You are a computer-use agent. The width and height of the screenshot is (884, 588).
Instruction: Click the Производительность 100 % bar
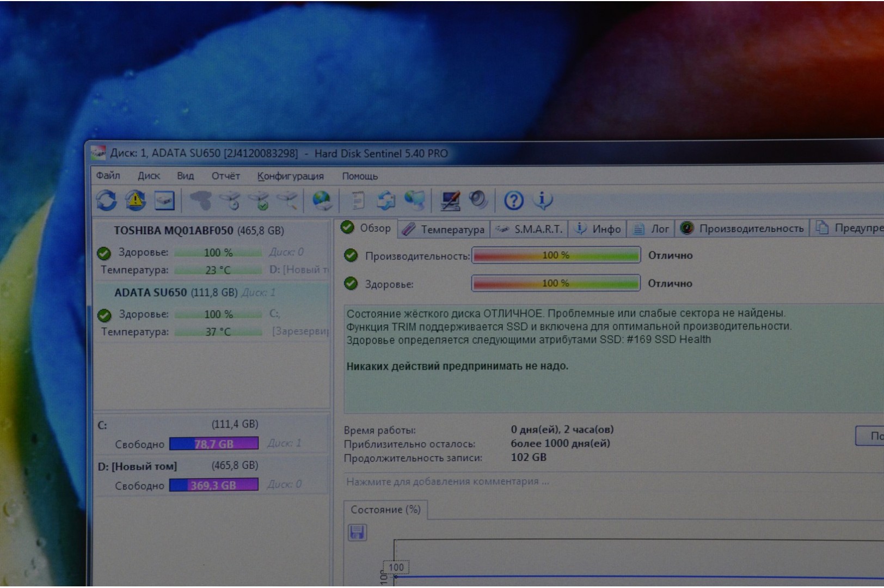click(556, 255)
